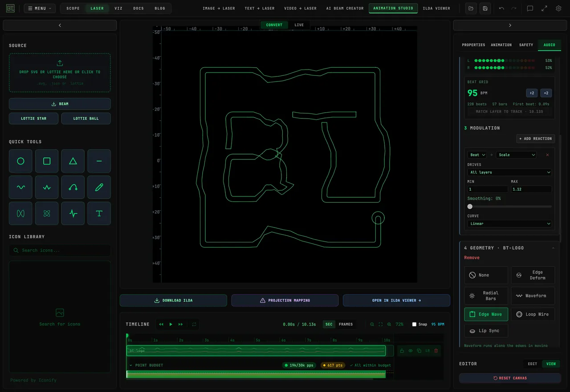This screenshot has height=392, width=570.
Task: Choose the bezier arc quick tool
Action: [x=73, y=188]
